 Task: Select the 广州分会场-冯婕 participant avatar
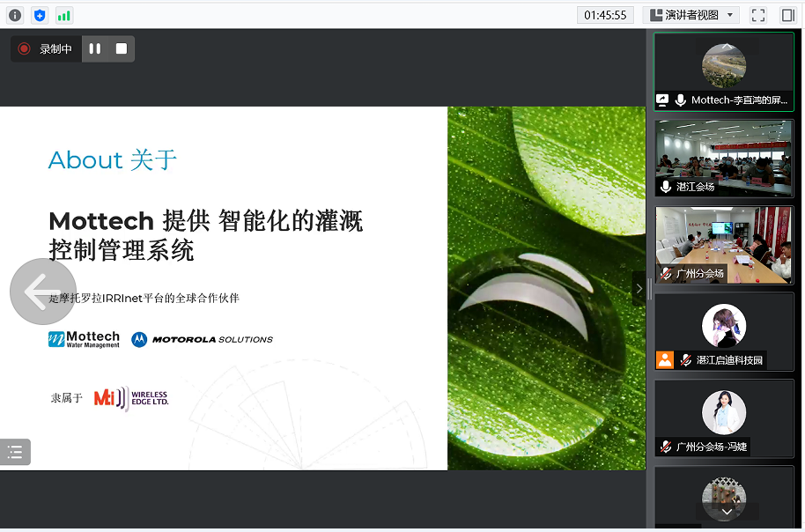click(724, 412)
